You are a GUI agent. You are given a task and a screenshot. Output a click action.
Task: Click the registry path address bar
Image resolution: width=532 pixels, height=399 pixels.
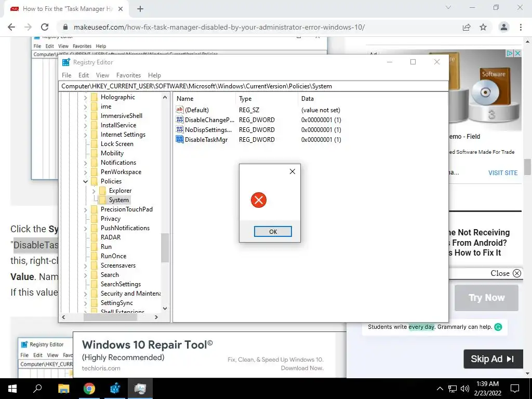point(253,86)
